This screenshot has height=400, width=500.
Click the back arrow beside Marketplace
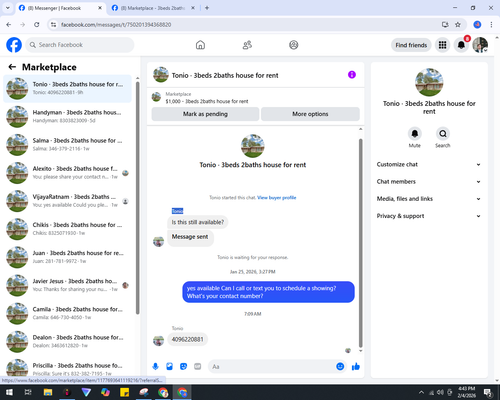click(12, 67)
